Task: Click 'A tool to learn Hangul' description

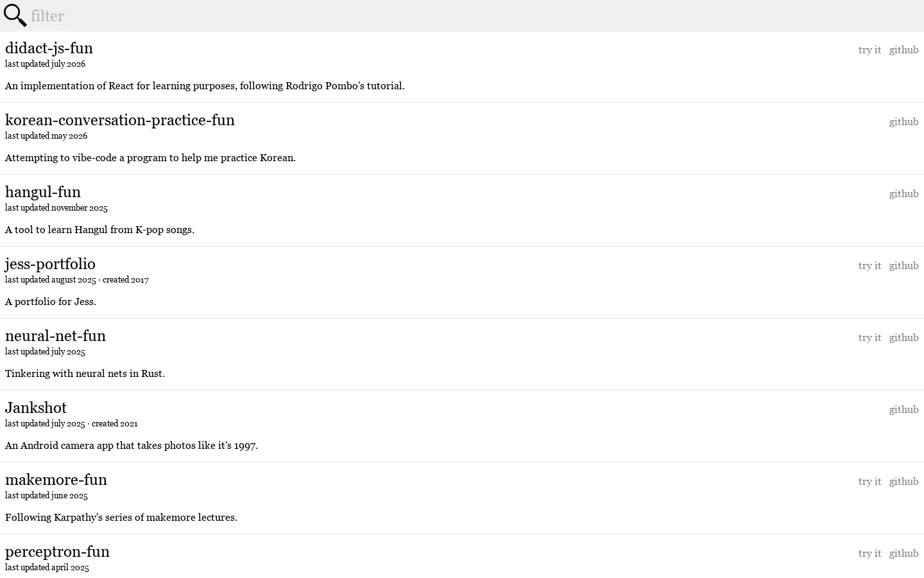Action: [99, 230]
